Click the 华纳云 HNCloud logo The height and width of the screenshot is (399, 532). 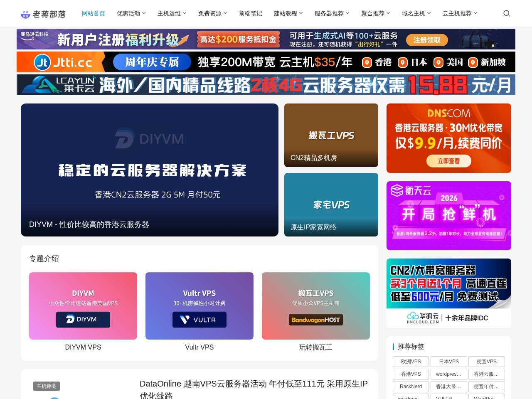[x=423, y=318]
